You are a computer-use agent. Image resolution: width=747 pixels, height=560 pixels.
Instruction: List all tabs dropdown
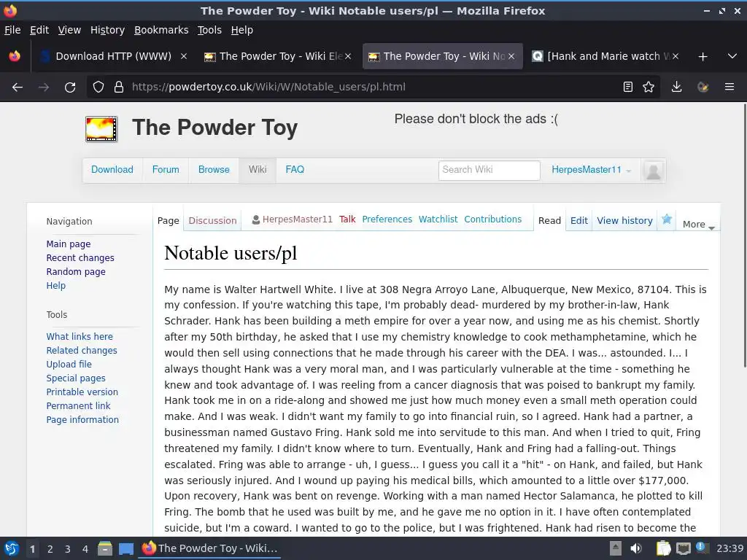point(732,56)
